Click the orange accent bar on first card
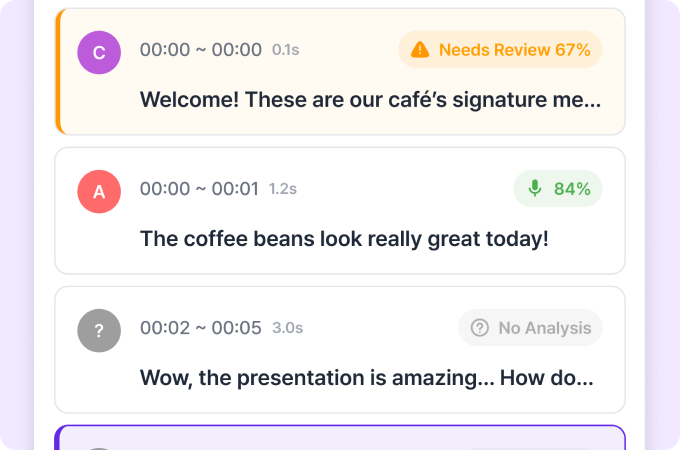Image resolution: width=680 pixels, height=450 pixels. [59, 71]
